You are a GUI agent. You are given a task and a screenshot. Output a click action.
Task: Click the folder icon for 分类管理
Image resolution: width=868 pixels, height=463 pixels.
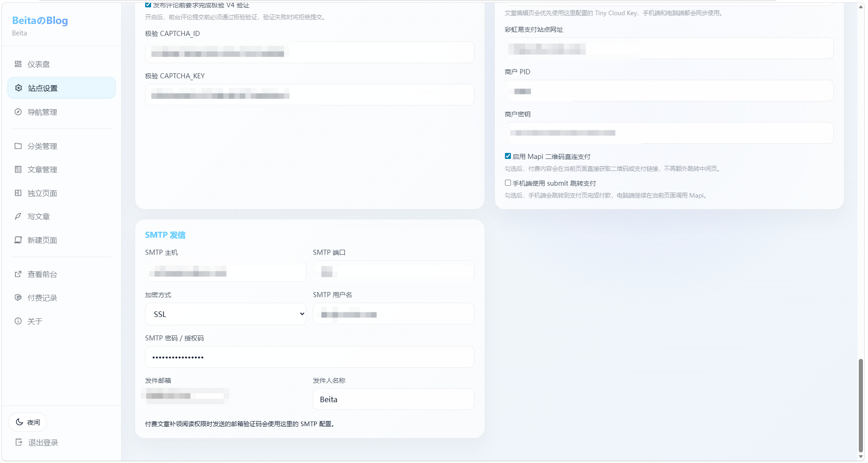coord(18,146)
